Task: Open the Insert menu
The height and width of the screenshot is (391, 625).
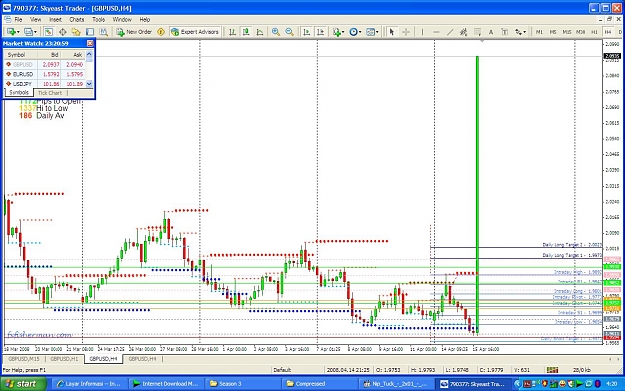Action: pos(55,19)
